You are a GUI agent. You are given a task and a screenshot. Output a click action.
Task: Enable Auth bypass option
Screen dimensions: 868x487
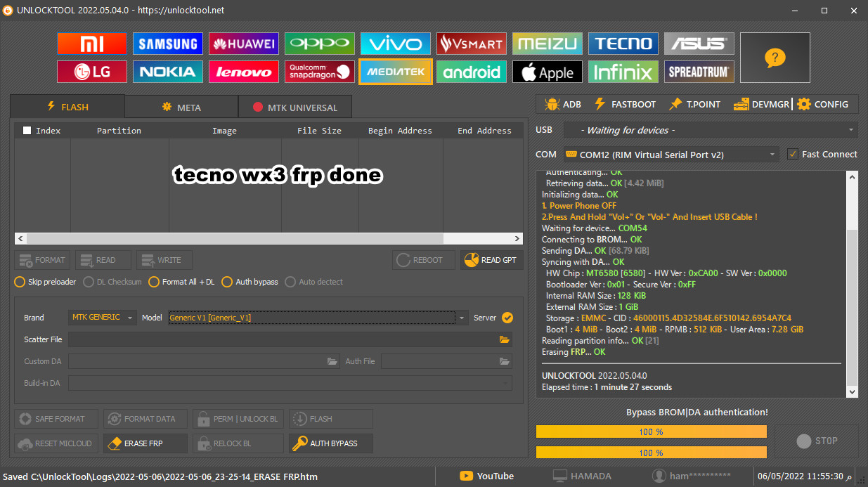pos(249,282)
